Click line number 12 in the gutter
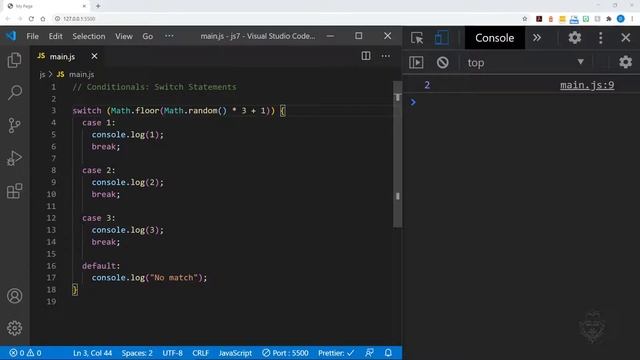This screenshot has height=360, width=640. click(x=51, y=218)
